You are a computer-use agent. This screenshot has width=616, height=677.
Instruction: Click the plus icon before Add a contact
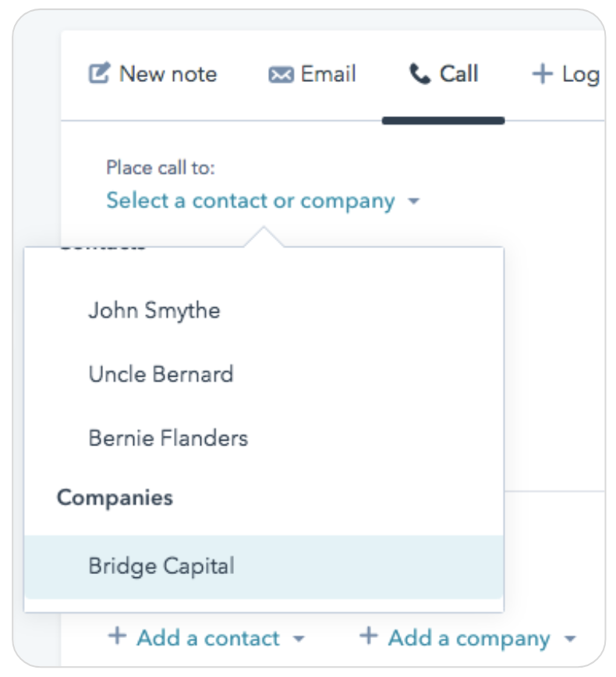(x=117, y=636)
